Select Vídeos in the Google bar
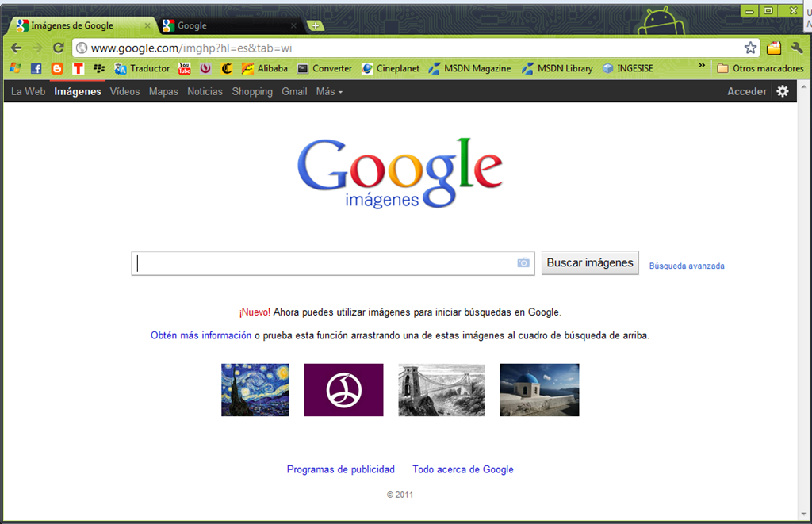The image size is (812, 524). point(124,92)
